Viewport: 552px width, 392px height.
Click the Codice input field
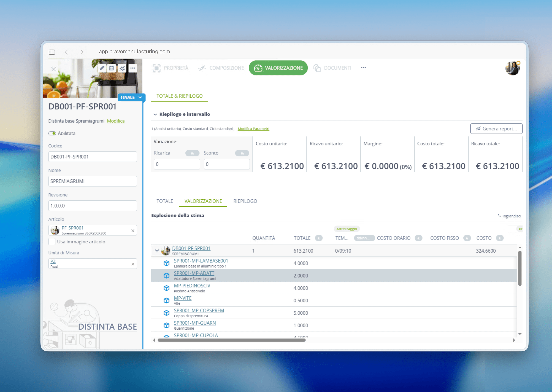coord(93,157)
